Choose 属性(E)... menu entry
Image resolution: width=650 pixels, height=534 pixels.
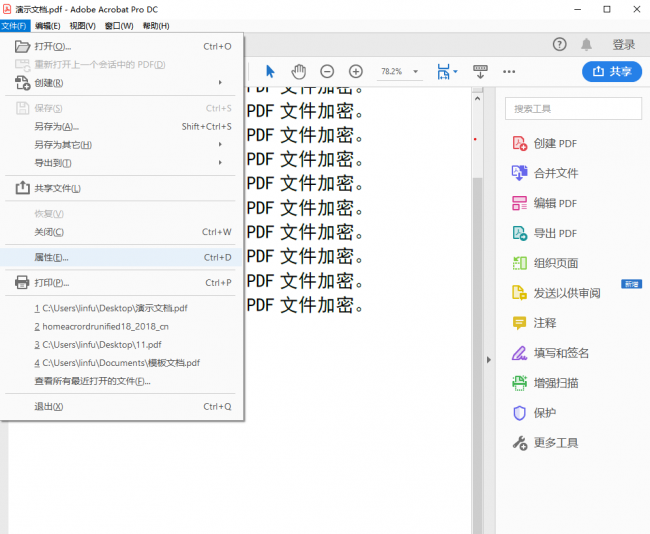[122, 257]
